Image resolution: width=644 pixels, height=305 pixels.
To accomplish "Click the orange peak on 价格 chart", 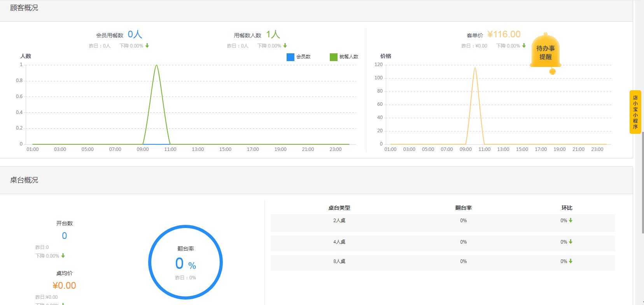I will coord(475,68).
